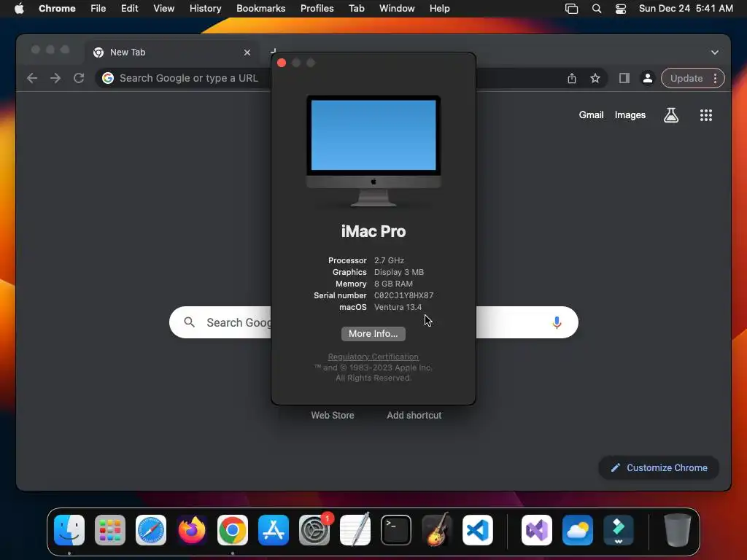747x560 pixels.
Task: Launch Firefox from the Dock
Action: point(192,530)
